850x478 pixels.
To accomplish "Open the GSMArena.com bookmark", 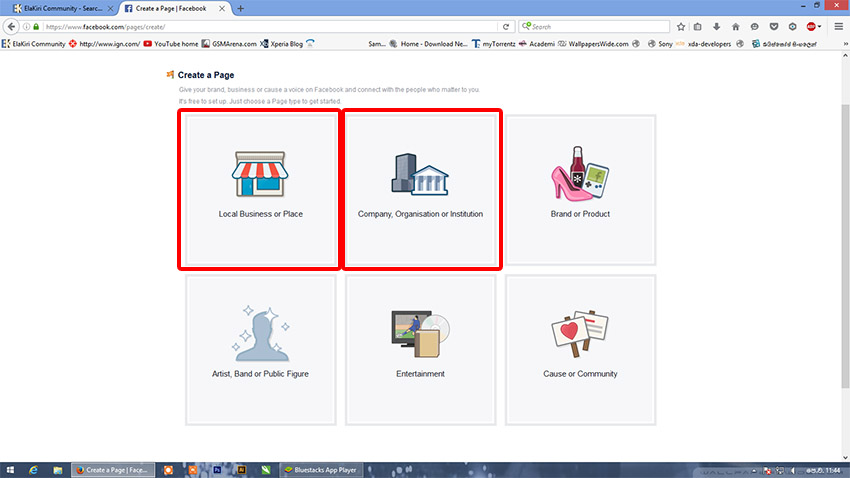I will pos(229,44).
